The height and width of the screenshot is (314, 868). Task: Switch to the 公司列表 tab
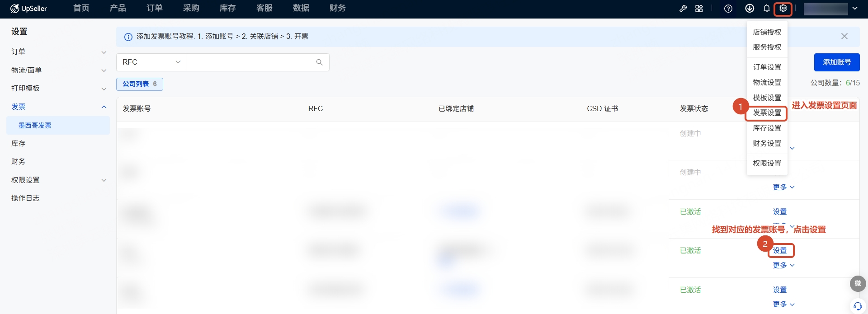pos(140,84)
